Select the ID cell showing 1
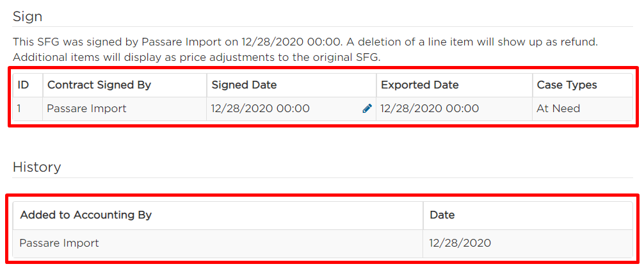 (x=28, y=109)
